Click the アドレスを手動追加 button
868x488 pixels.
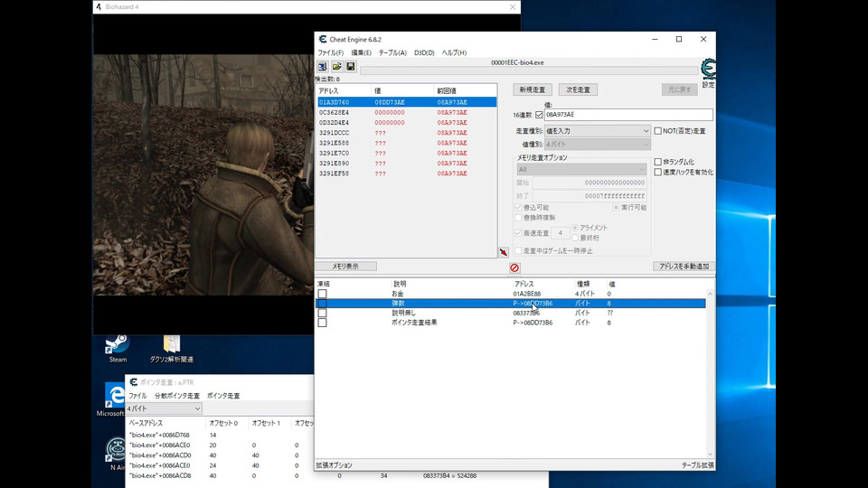[x=682, y=267]
